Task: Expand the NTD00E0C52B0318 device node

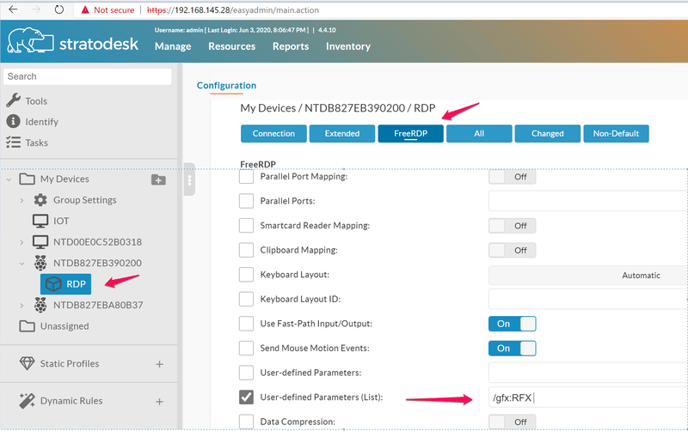Action: pos(22,242)
